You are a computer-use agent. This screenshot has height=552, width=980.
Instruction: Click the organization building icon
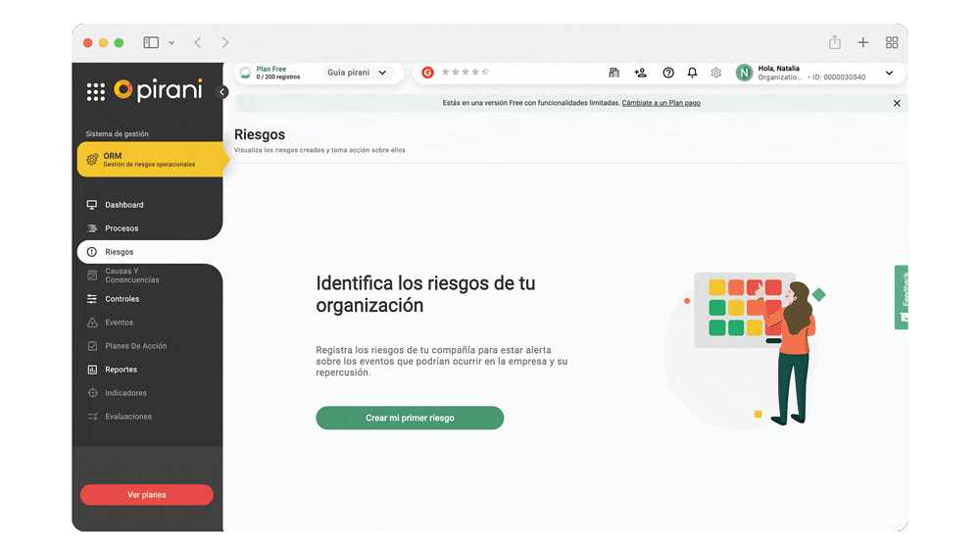(x=614, y=73)
